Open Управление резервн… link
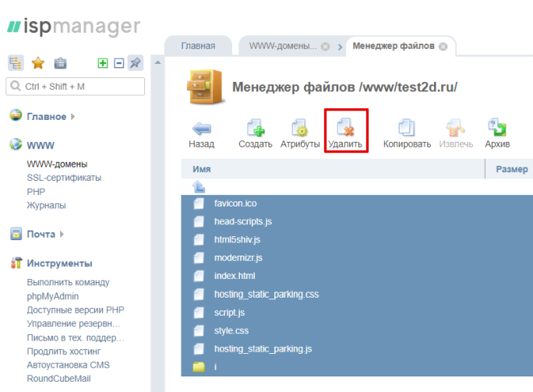This screenshot has width=533, height=392. pyautogui.click(x=73, y=323)
